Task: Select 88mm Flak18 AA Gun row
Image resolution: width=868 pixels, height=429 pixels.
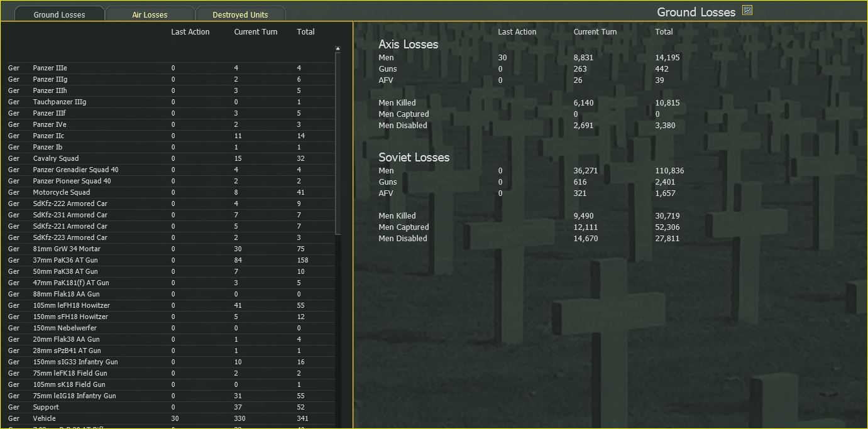Action: tap(170, 294)
